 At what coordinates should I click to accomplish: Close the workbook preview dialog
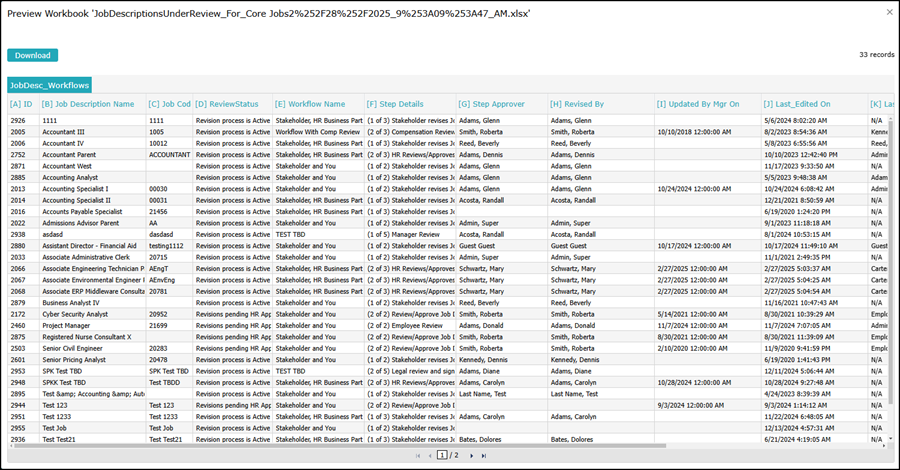coord(890,12)
